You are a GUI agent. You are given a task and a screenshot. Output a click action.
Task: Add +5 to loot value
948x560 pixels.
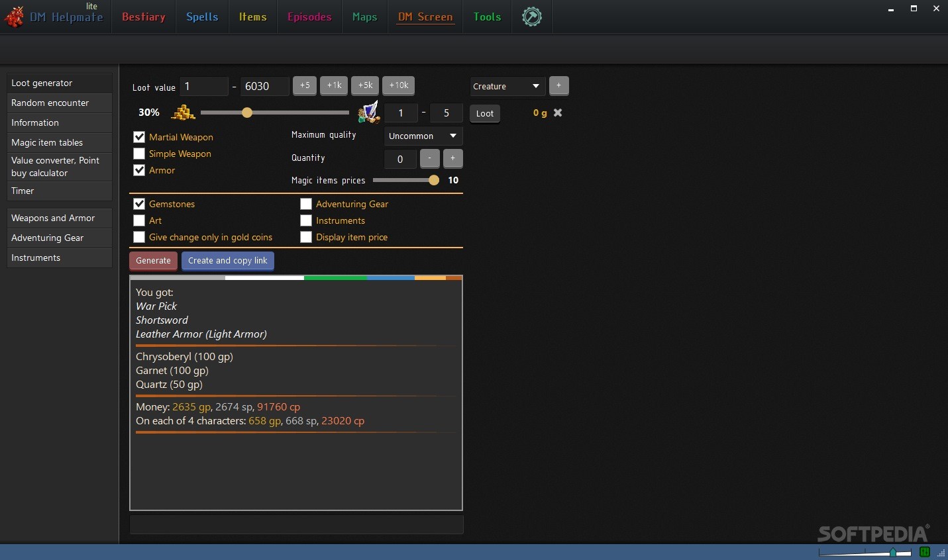(305, 85)
